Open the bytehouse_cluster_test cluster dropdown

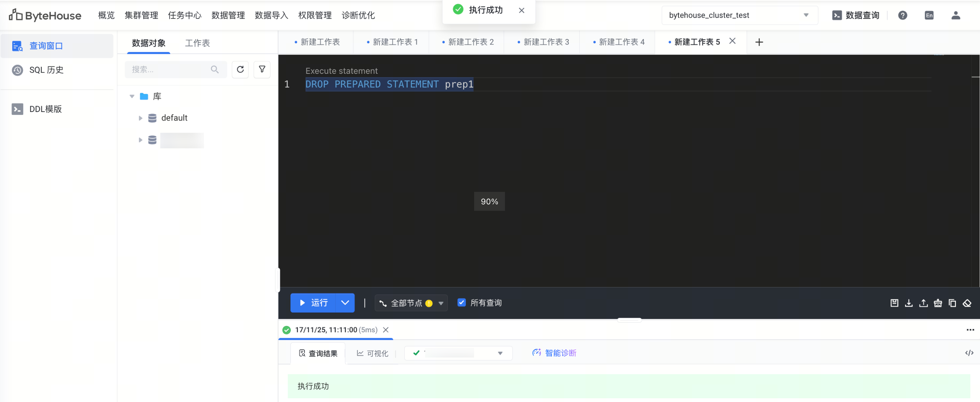(739, 15)
